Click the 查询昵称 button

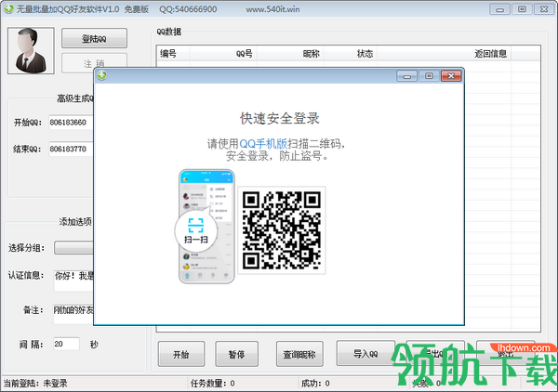click(299, 354)
